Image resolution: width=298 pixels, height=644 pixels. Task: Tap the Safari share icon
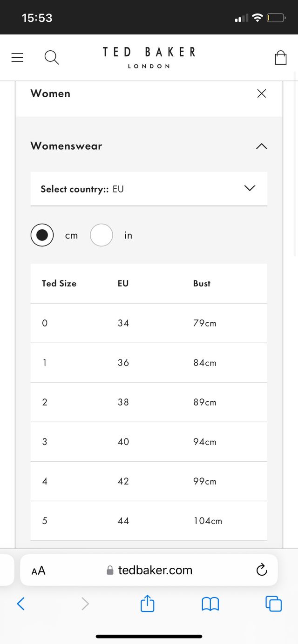pos(147,604)
